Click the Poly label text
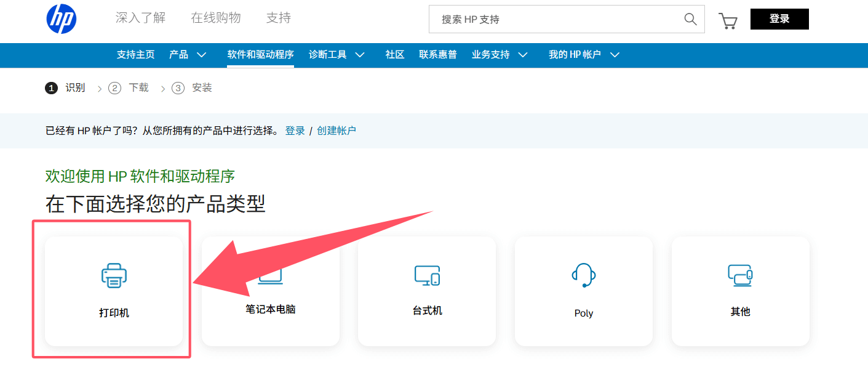This screenshot has height=388, width=868. click(584, 313)
